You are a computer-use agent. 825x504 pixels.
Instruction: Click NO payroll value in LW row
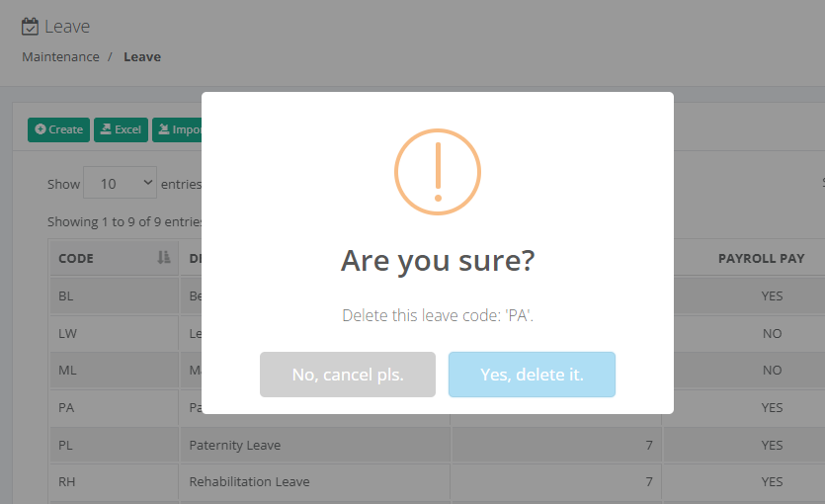click(x=772, y=334)
